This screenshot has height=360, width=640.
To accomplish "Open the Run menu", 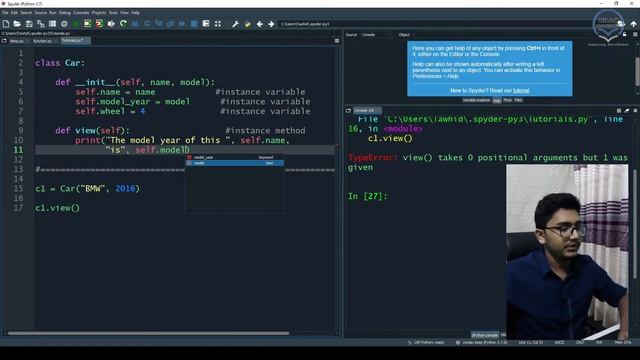I will 53,13.
